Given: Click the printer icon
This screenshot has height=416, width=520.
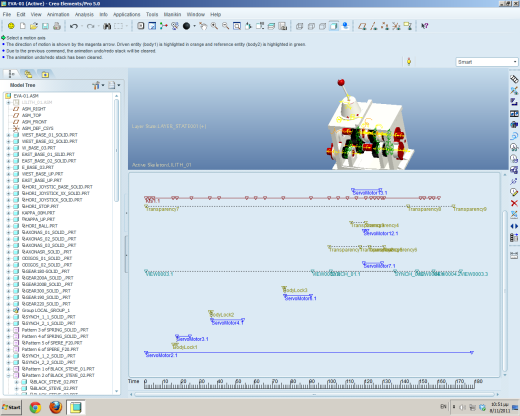Looking at the screenshot, I should [57, 26].
